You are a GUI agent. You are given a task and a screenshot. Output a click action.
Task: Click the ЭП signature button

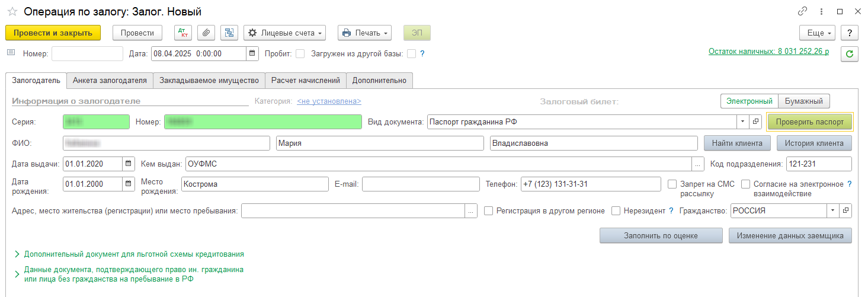[x=417, y=33]
